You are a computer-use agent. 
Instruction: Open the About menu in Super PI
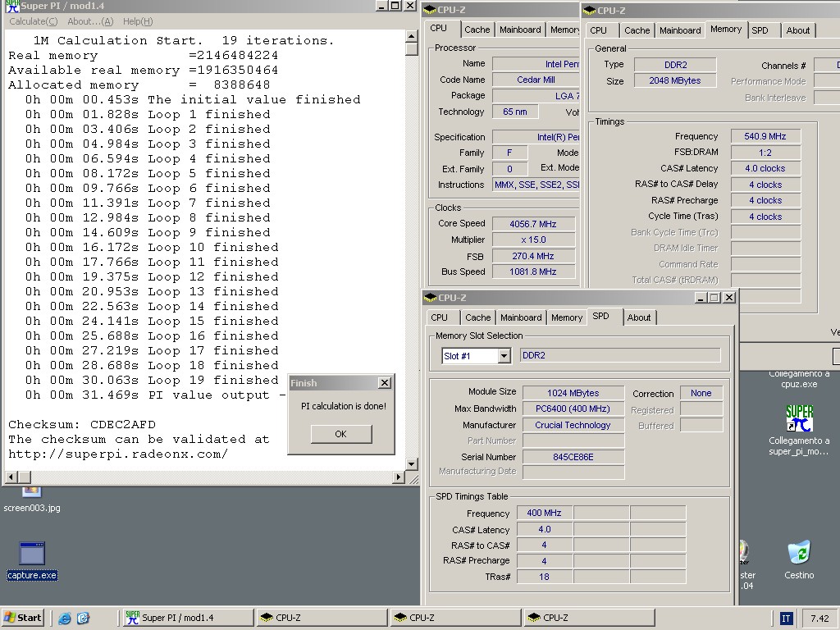pos(90,21)
